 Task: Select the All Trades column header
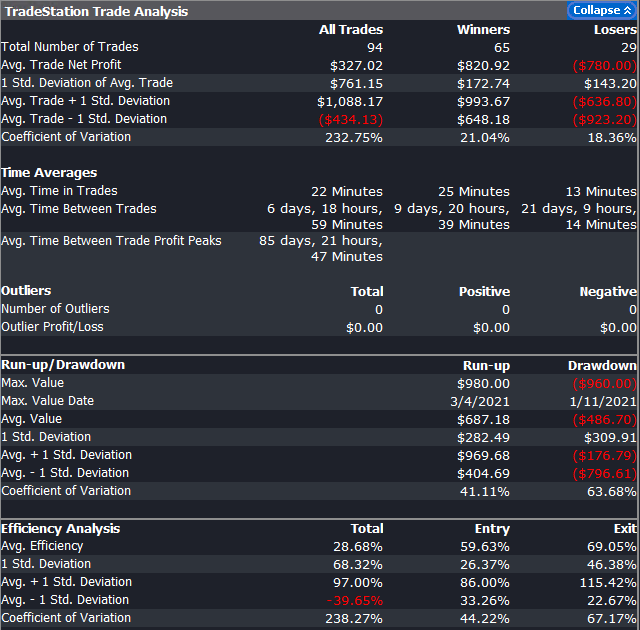coord(351,29)
